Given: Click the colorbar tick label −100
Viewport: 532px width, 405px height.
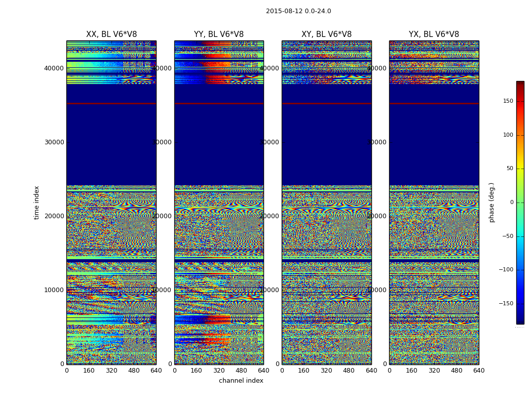Looking at the screenshot, I should 506,269.
